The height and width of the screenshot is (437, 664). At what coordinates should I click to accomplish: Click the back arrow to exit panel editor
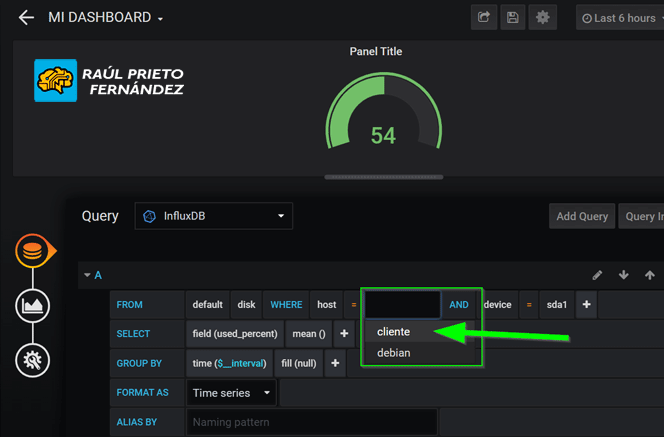tap(26, 18)
